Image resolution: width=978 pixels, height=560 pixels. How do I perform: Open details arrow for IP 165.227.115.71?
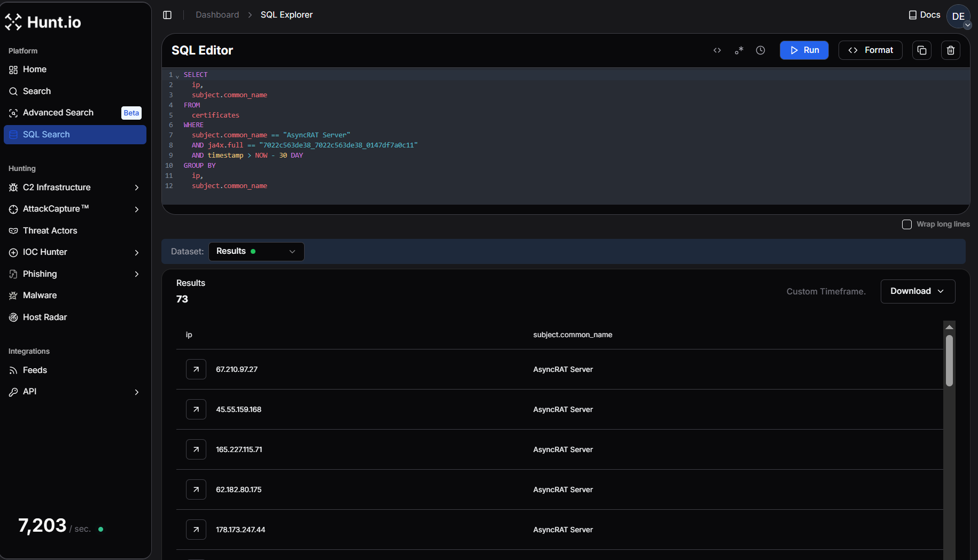[x=196, y=449]
